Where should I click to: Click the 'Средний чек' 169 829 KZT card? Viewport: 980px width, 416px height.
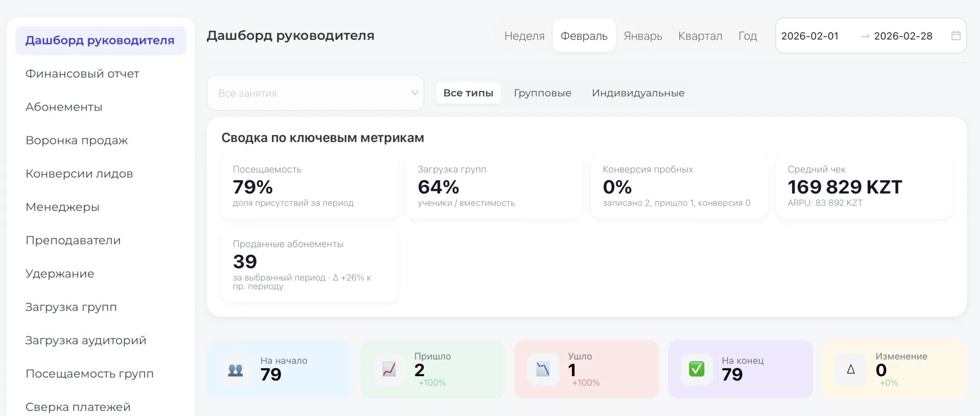click(x=864, y=186)
